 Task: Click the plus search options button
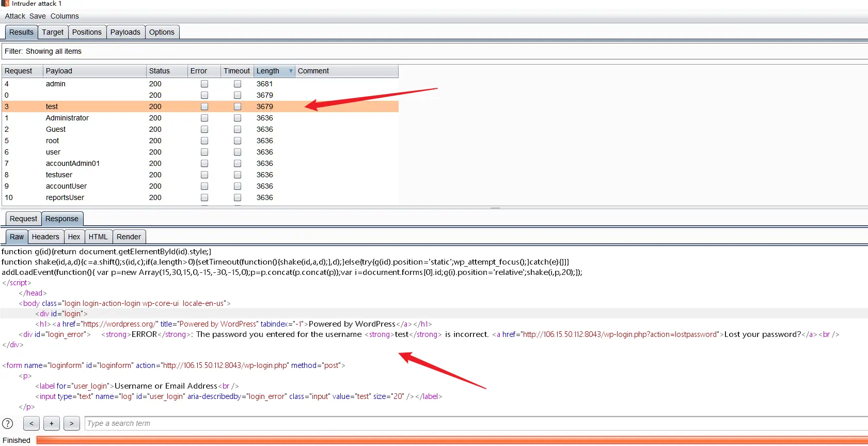[x=52, y=423]
